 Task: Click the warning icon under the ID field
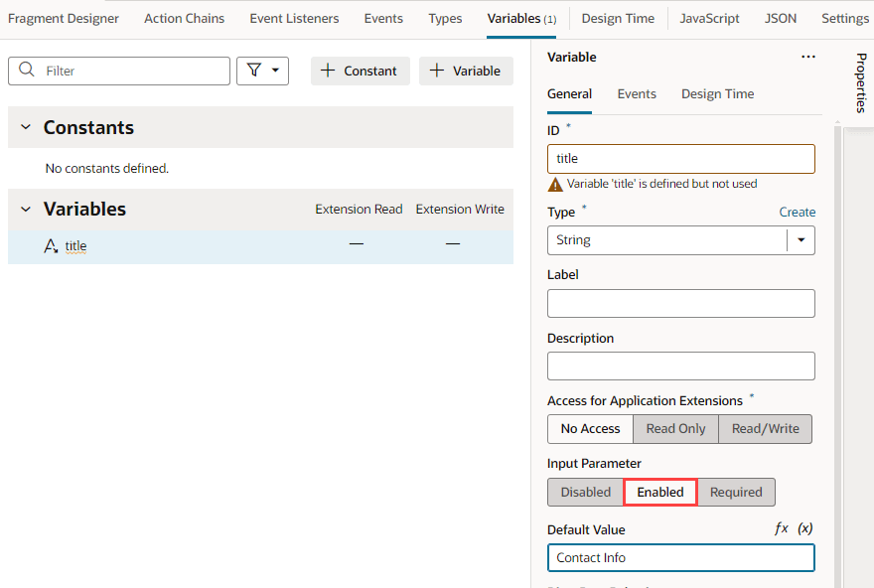[556, 184]
